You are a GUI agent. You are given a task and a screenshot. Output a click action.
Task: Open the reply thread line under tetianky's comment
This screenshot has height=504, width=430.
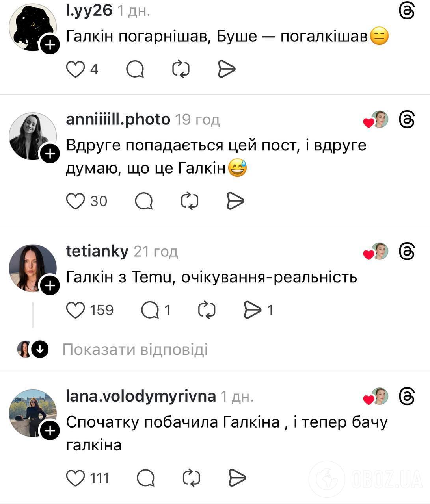[33, 315]
